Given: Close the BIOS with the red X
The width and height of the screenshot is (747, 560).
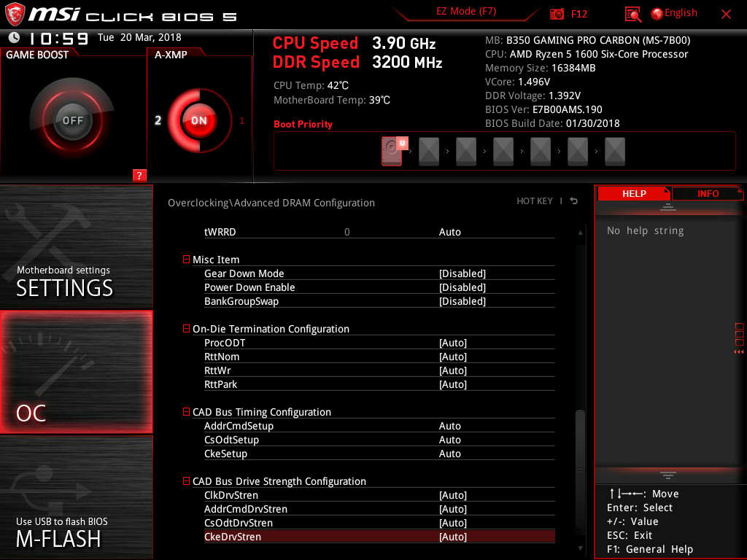Looking at the screenshot, I should pyautogui.click(x=726, y=15).
